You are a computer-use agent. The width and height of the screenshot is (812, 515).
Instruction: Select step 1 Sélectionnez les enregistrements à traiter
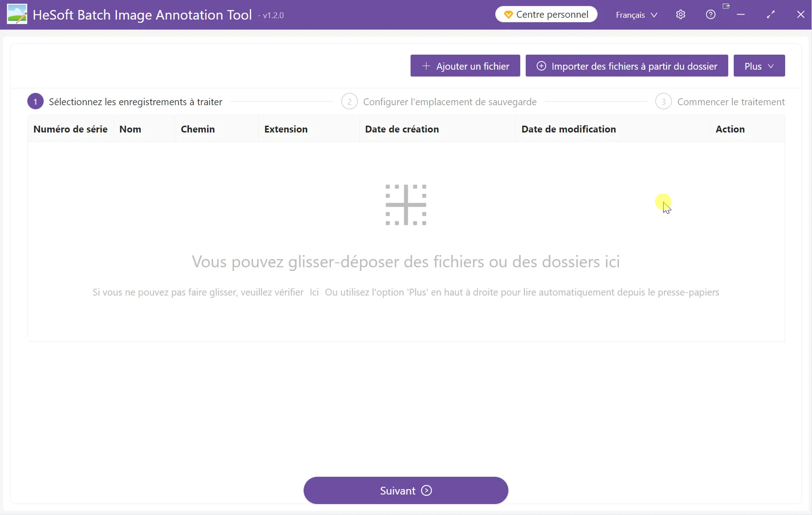pyautogui.click(x=125, y=102)
